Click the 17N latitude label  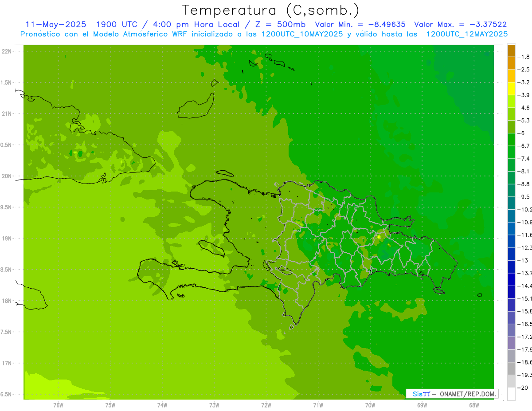[7, 363]
